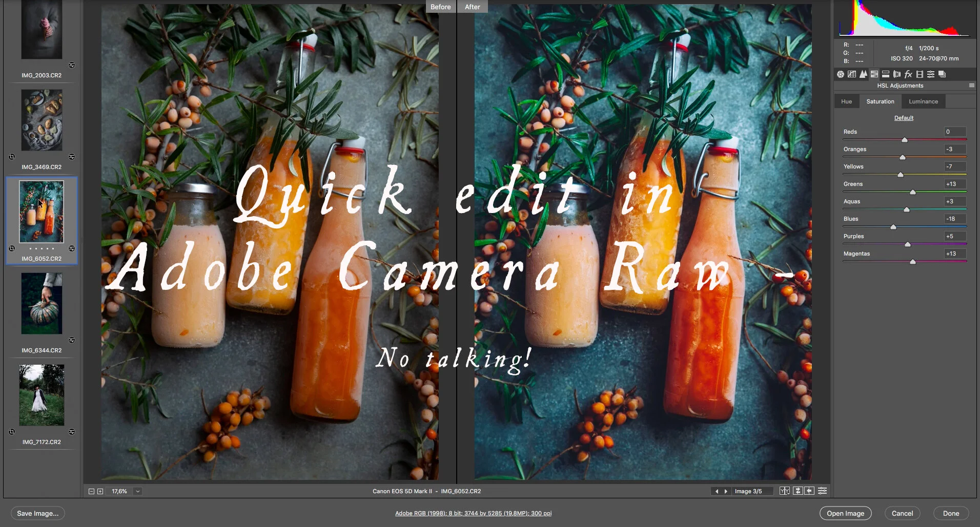Click the 'Canon EOS 5D Mark II - IMG_6052.CR2' title
Screen dimensions: 980x527
tap(426, 491)
